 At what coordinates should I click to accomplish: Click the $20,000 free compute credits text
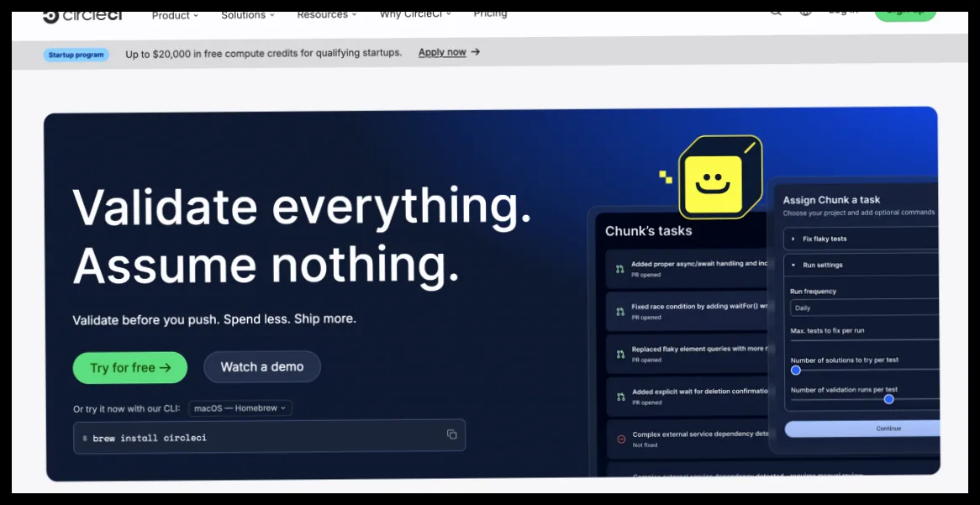click(264, 53)
